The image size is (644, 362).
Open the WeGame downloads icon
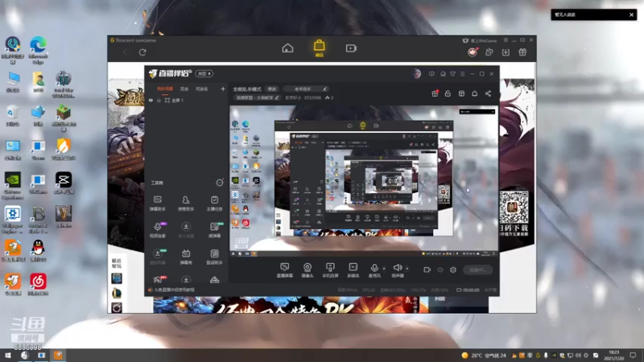click(x=506, y=52)
